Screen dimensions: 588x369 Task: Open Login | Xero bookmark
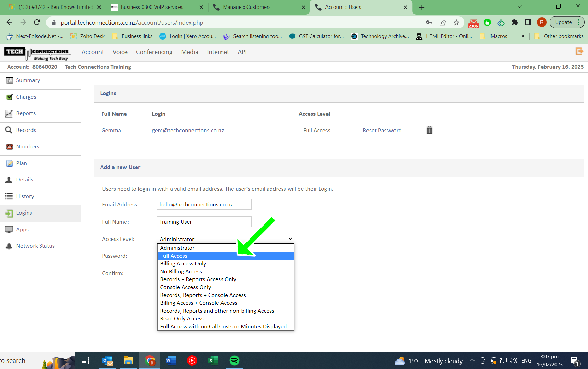coord(188,36)
